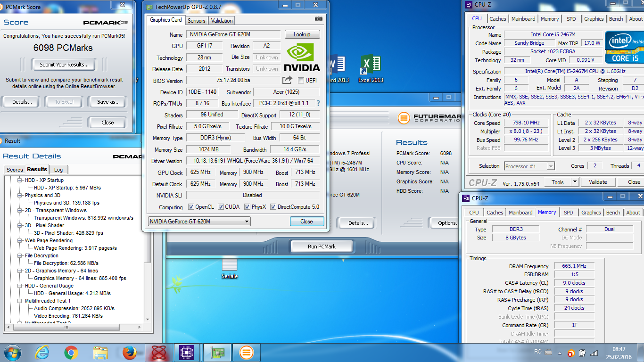
Task: Click the red X tray icon
Action: tap(571, 353)
